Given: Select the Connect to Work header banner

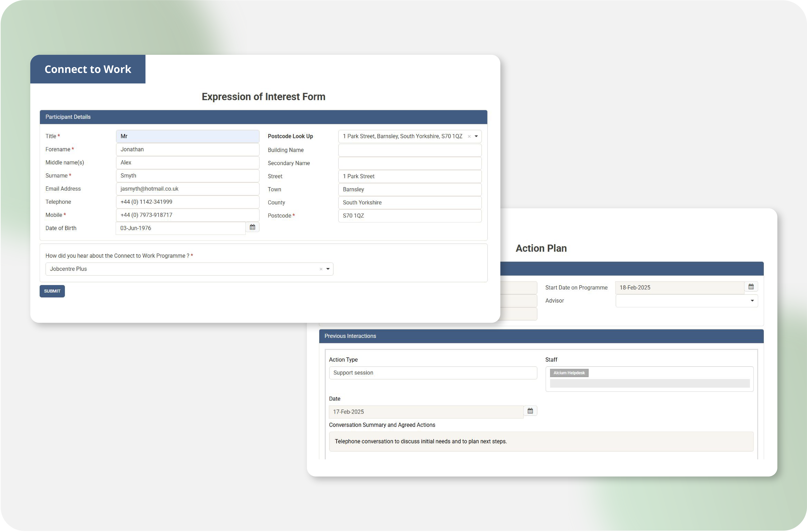Looking at the screenshot, I should click(x=88, y=69).
